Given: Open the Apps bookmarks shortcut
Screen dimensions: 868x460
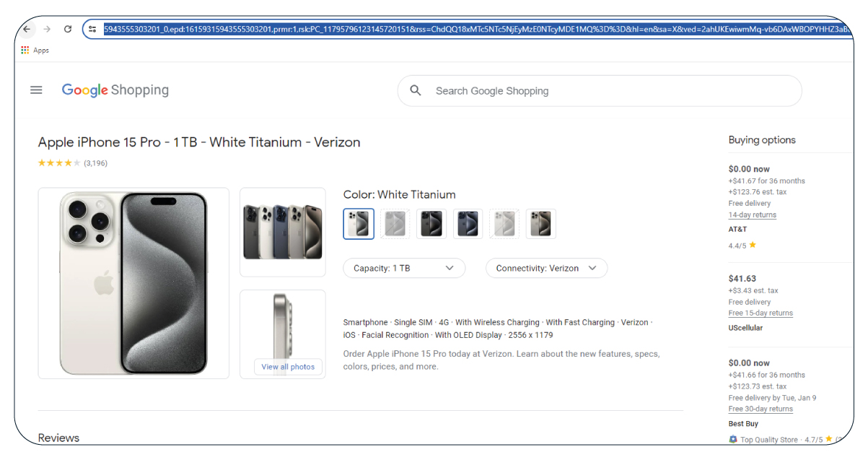Looking at the screenshot, I should coord(35,51).
